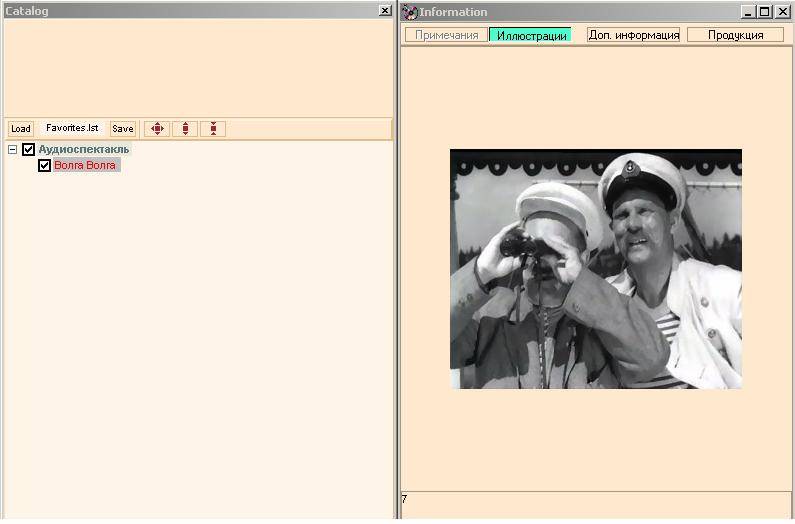The width and height of the screenshot is (795, 524).
Task: Toggle the Аудиоспектакль checkbox
Action: tap(28, 150)
